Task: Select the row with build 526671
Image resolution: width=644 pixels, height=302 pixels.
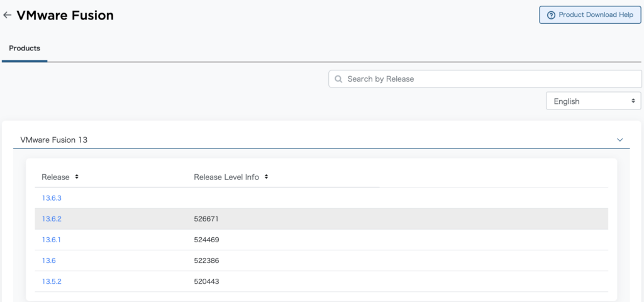Action: [x=321, y=219]
